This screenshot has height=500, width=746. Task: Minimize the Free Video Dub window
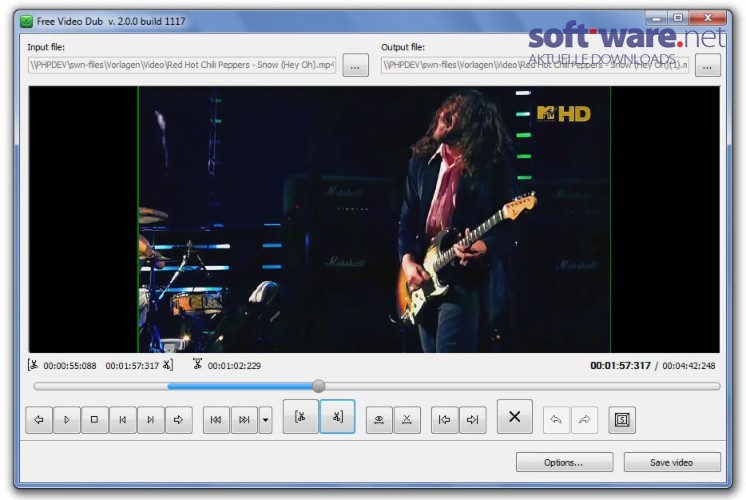[657, 19]
